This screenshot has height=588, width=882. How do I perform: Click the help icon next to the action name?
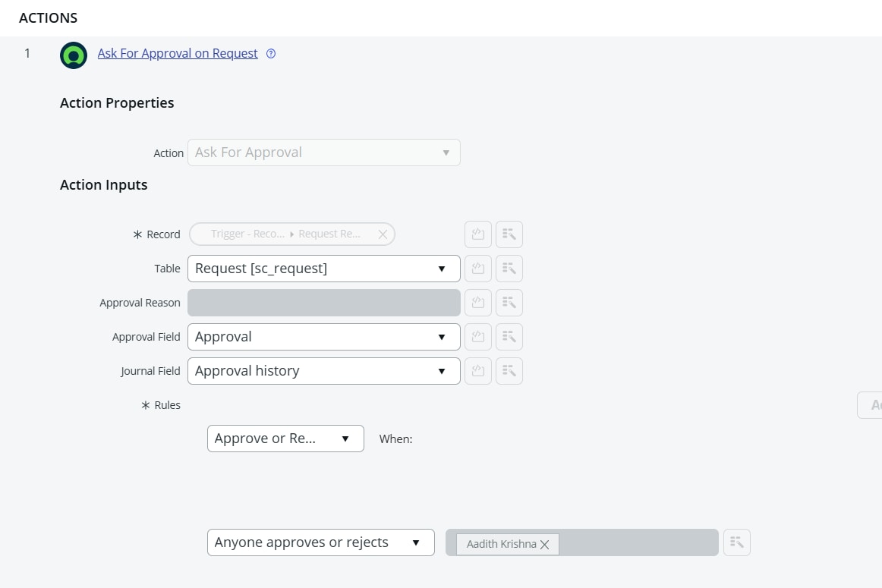tap(271, 53)
